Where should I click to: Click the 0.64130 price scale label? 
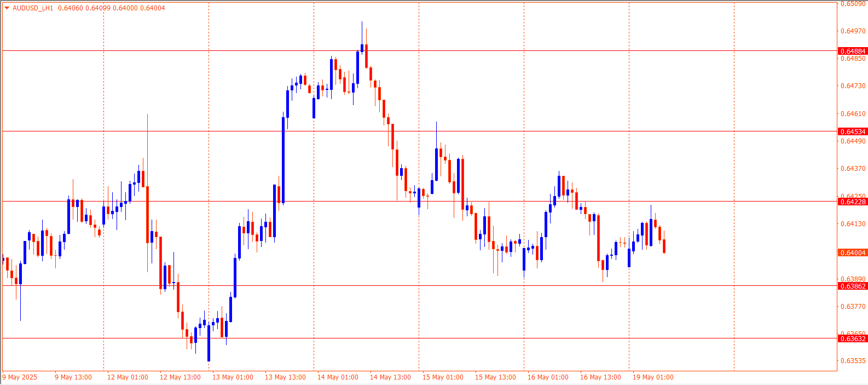pos(853,224)
